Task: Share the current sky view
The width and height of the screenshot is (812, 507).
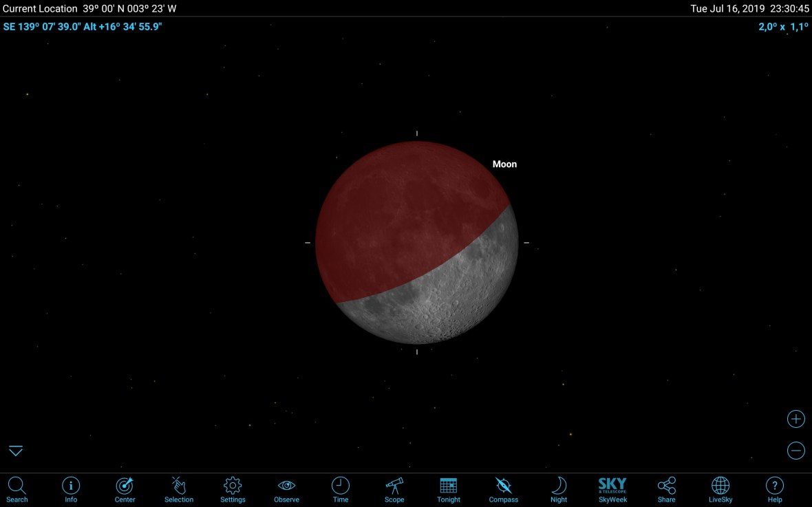Action: coord(666,489)
